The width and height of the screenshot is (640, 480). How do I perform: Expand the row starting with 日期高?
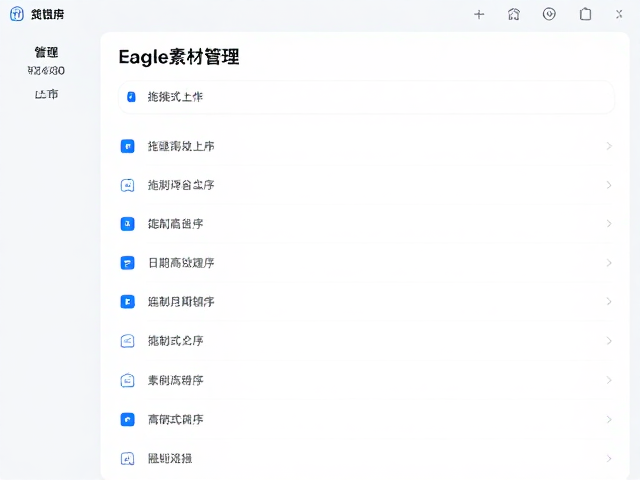[x=609, y=263]
